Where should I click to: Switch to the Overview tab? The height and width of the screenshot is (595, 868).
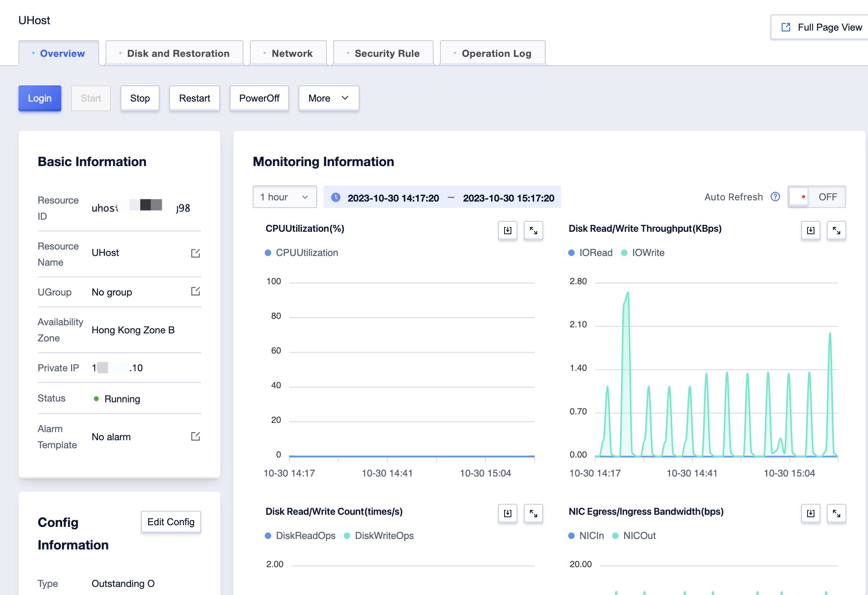(x=59, y=53)
